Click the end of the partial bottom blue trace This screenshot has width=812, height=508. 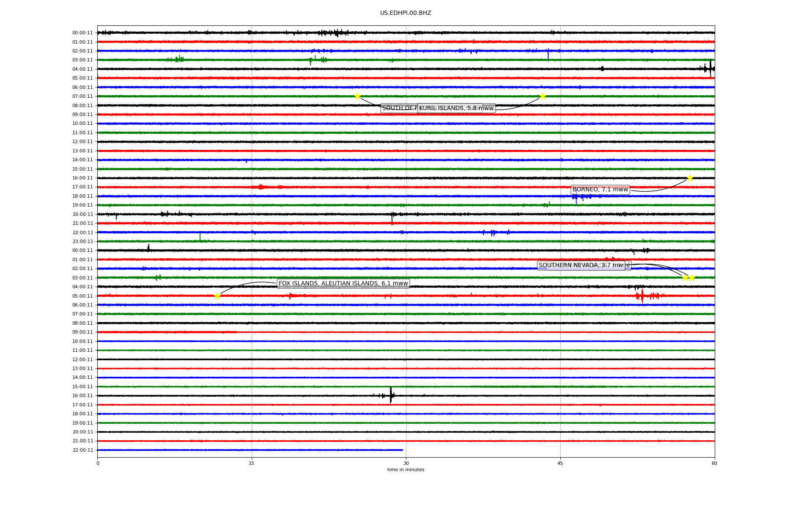tap(402, 450)
